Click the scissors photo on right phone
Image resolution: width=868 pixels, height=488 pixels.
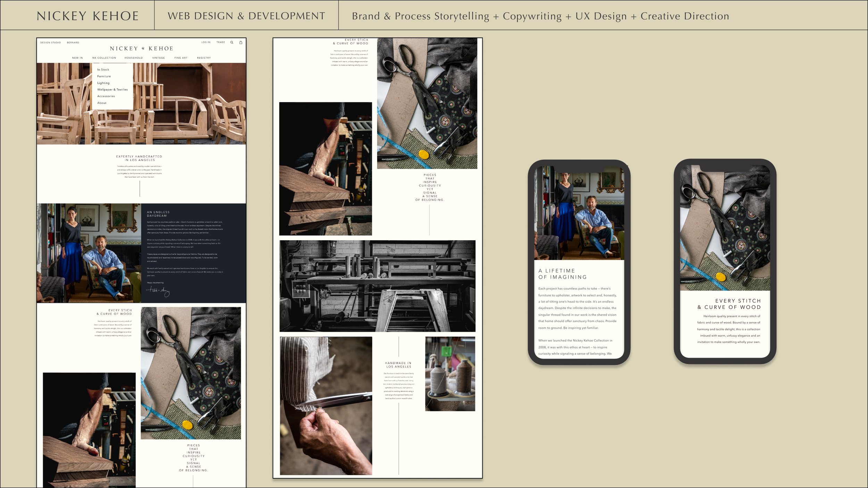[x=725, y=228]
